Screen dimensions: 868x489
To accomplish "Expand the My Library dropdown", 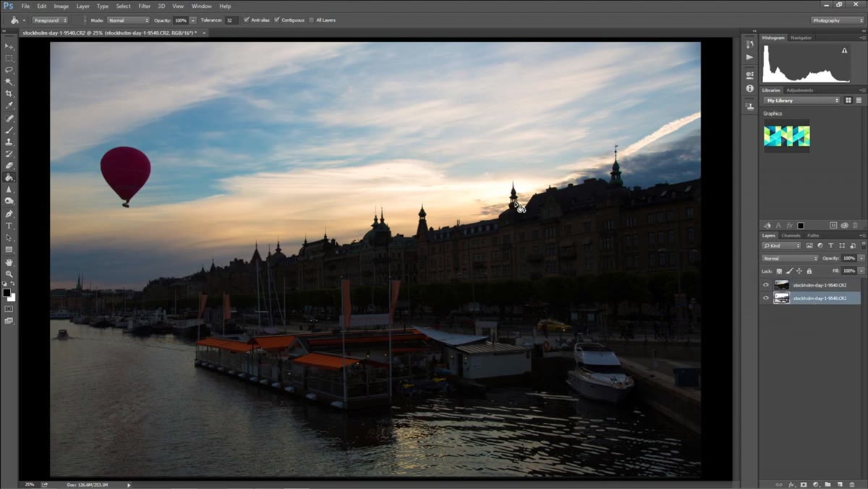I will pyautogui.click(x=802, y=101).
